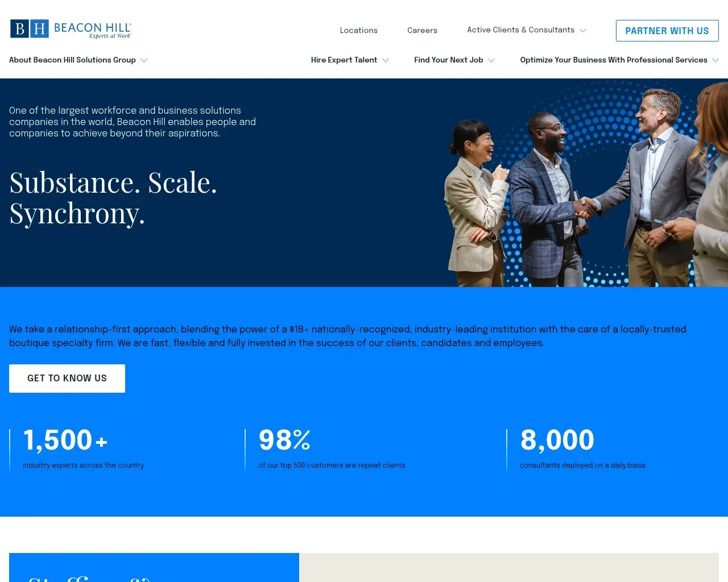Click the blue Staffing section at page bottom

tap(154, 568)
